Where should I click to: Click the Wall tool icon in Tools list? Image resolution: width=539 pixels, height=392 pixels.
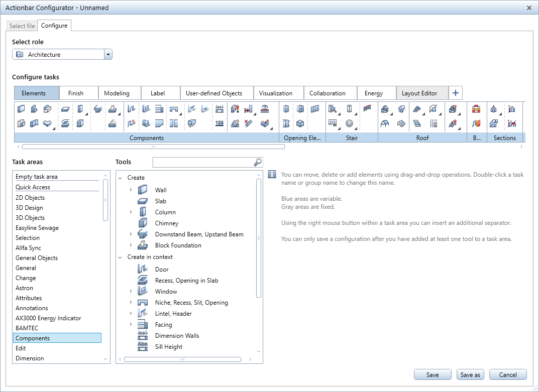tap(143, 190)
